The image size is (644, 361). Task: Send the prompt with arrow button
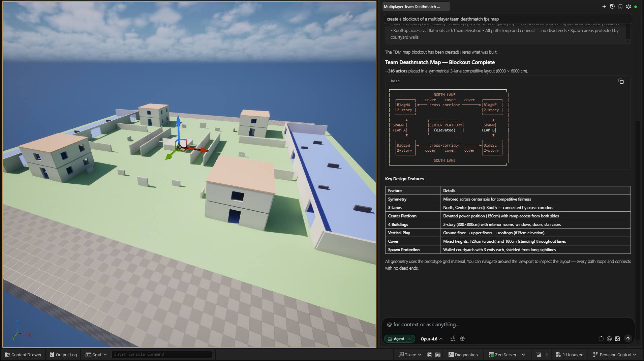point(628,338)
